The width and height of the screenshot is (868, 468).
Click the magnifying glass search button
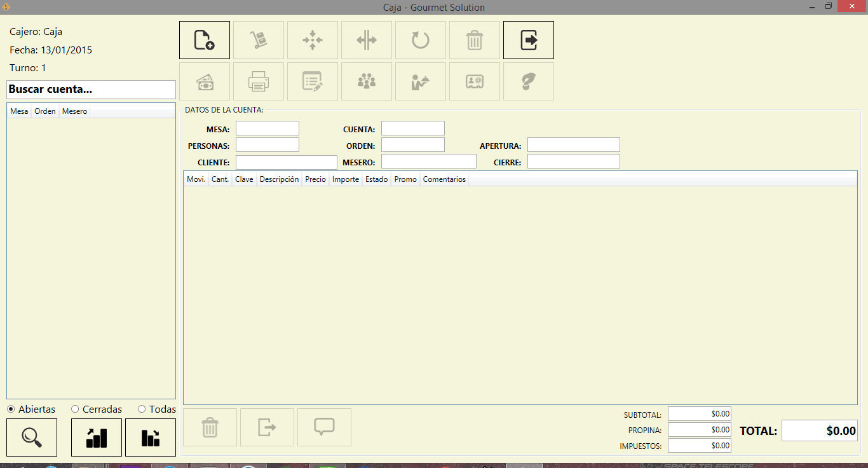tap(32, 437)
